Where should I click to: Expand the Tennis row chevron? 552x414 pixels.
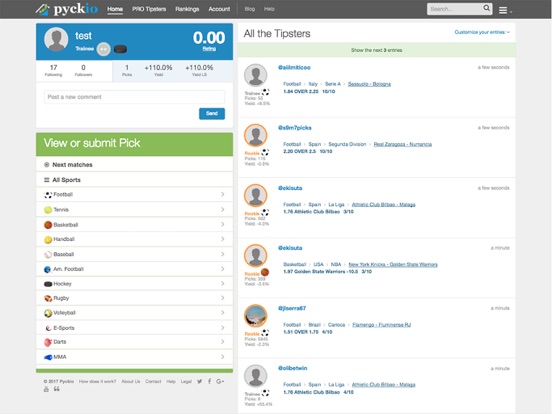pos(222,209)
